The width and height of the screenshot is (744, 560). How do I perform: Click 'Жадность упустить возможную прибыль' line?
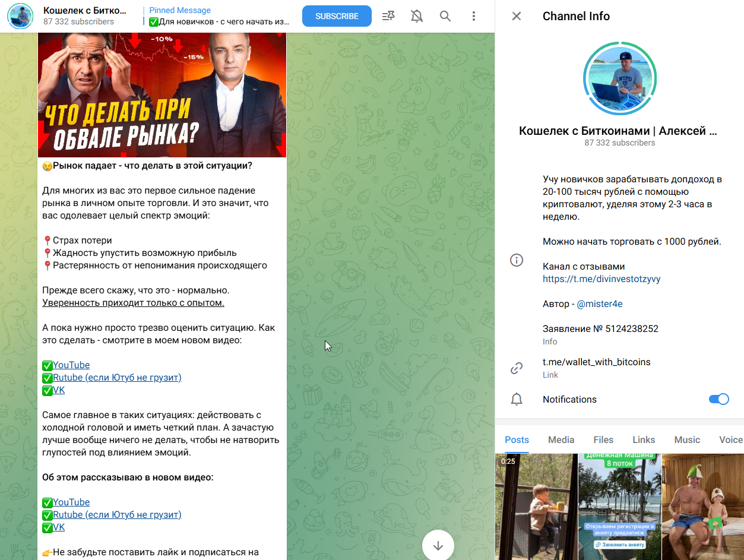(140, 253)
